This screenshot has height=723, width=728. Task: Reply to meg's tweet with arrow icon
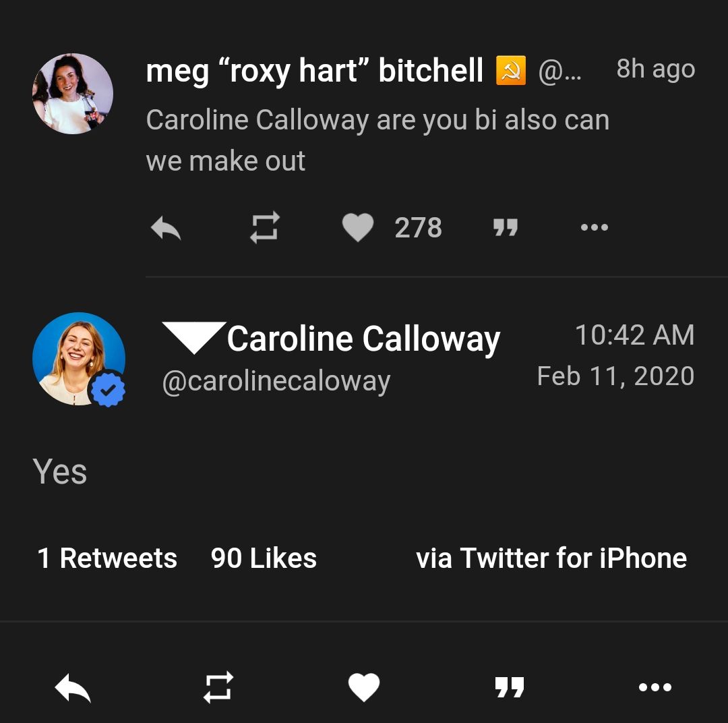[166, 228]
